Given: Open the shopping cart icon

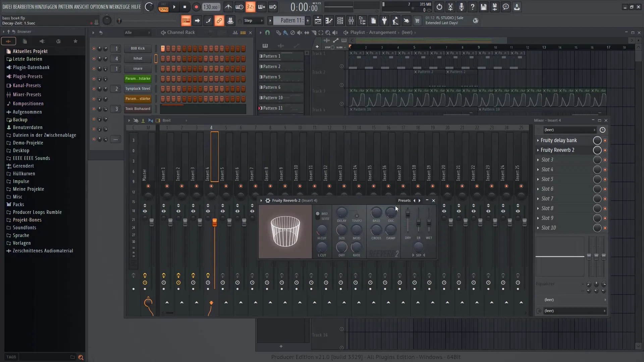Looking at the screenshot, I should pyautogui.click(x=417, y=21).
